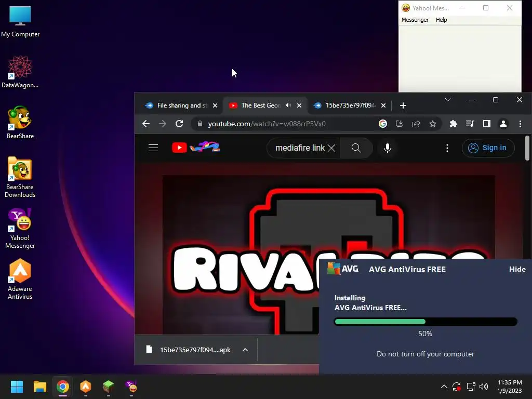Image resolution: width=532 pixels, height=399 pixels.
Task: Open Chrome profile icon
Action: coord(503,124)
